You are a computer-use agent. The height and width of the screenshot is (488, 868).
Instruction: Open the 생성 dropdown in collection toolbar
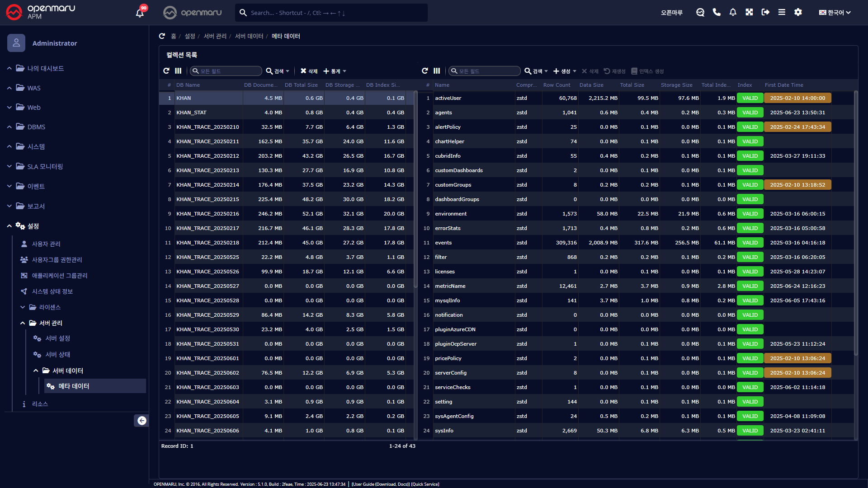click(565, 71)
